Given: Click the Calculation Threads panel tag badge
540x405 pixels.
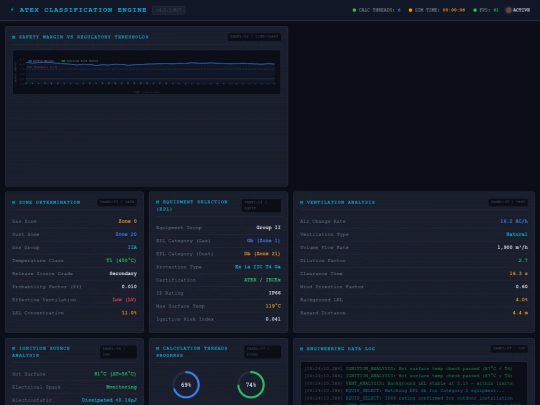Looking at the screenshot, I should pos(262,352).
